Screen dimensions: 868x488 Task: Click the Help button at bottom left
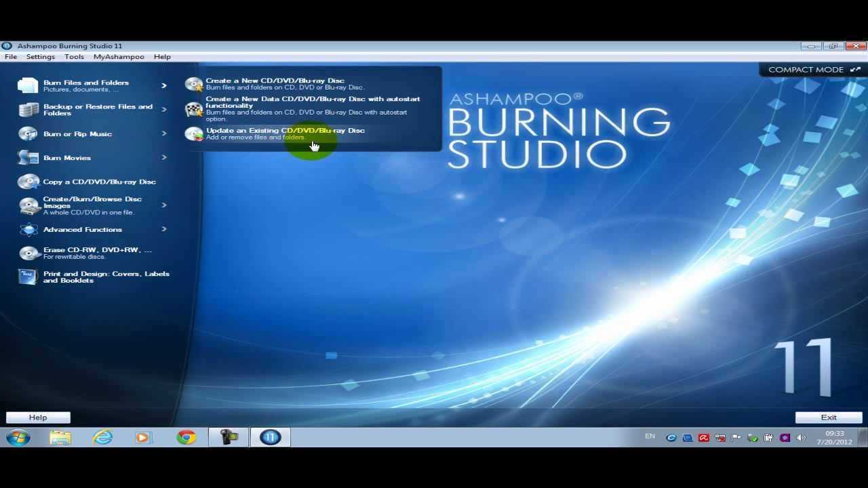pyautogui.click(x=38, y=418)
